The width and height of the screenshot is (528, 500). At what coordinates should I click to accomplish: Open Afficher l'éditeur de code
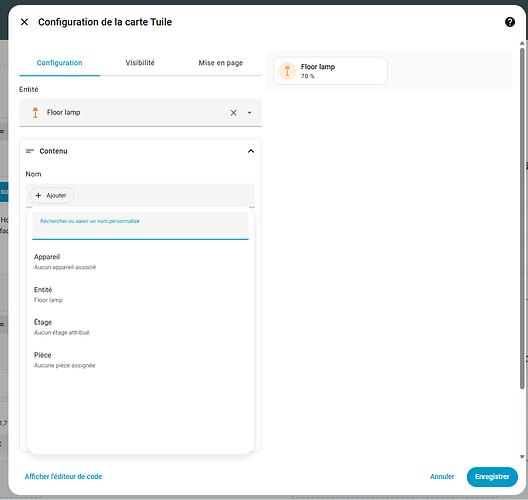pos(63,477)
